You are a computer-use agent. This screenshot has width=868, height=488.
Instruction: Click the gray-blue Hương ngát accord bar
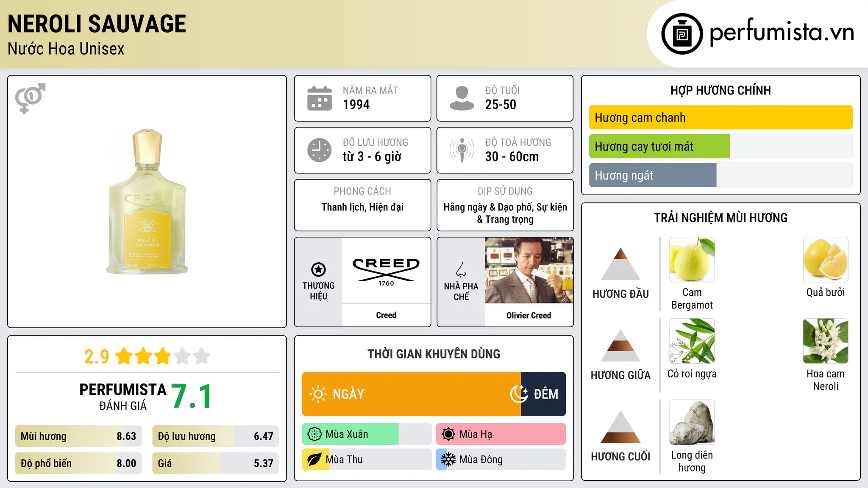(x=653, y=175)
